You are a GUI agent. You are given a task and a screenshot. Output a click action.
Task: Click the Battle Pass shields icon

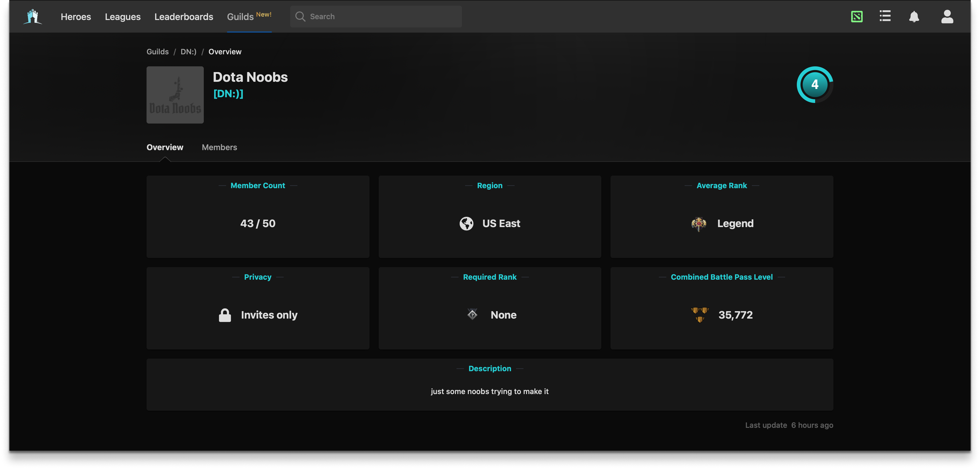700,315
